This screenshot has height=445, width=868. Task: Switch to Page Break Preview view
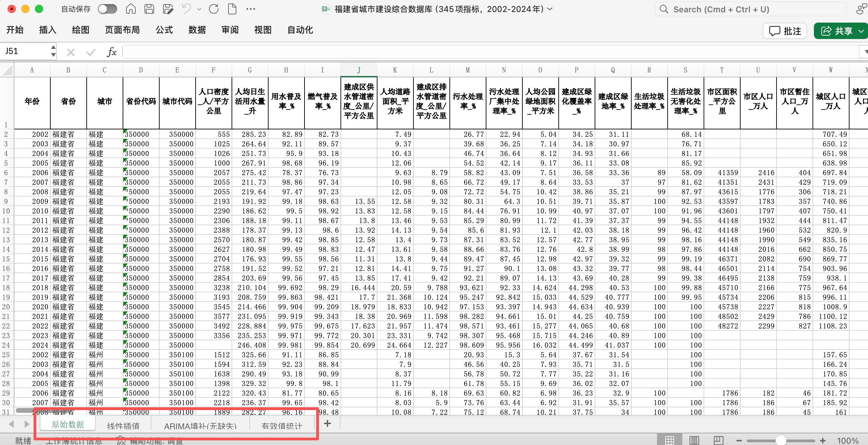tap(718, 440)
